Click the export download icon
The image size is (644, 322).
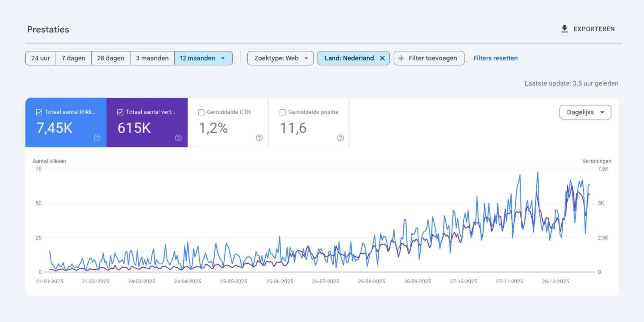(x=565, y=29)
